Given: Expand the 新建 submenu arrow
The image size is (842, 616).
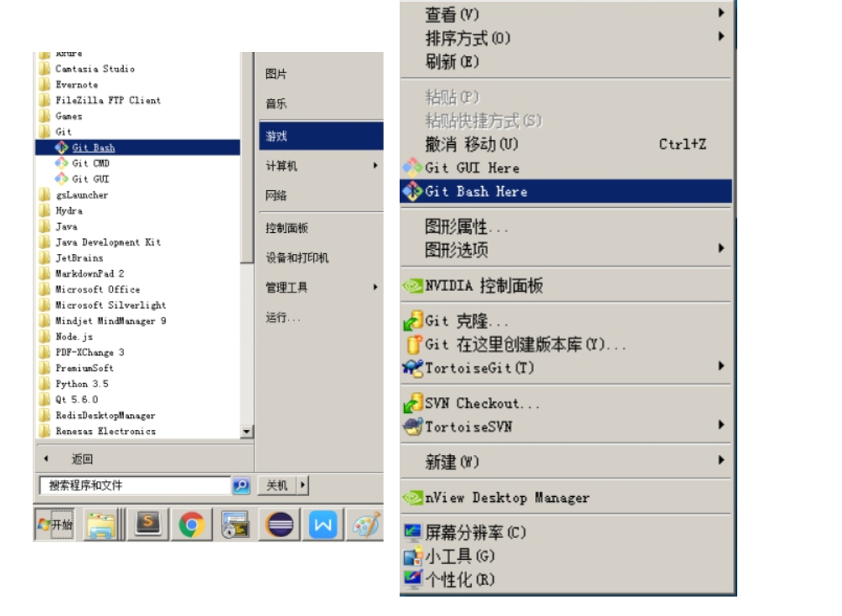Looking at the screenshot, I should 721,460.
